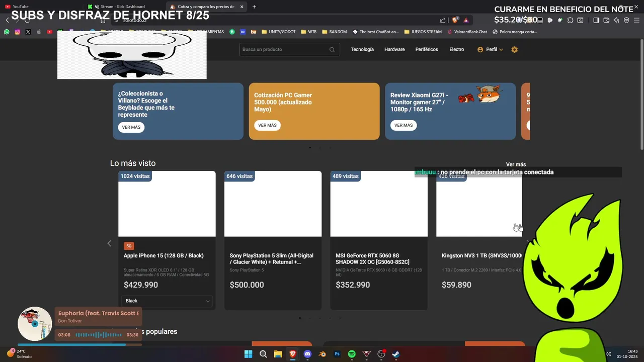The height and width of the screenshot is (362, 644).
Task: Open a new browser tab
Action: 254,7
